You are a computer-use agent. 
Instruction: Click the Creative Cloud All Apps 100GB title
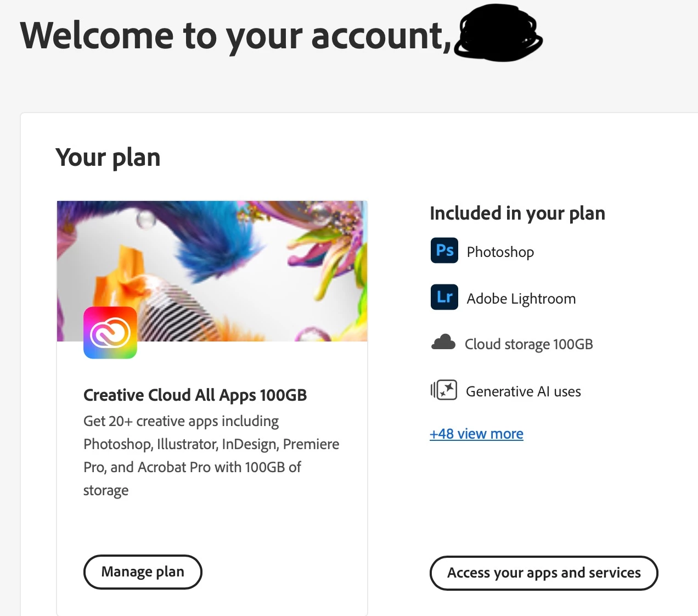195,395
